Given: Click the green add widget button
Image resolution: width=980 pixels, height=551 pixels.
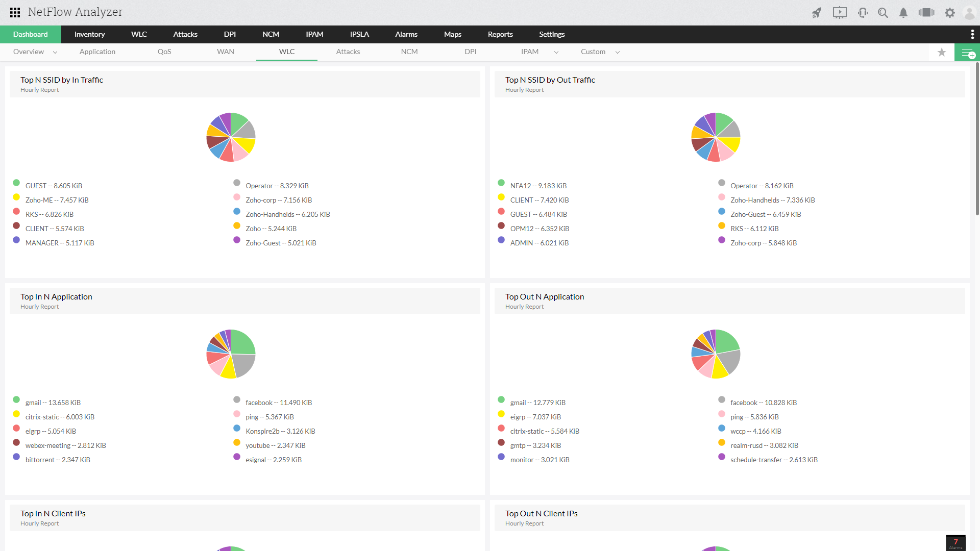Looking at the screenshot, I should [967, 53].
